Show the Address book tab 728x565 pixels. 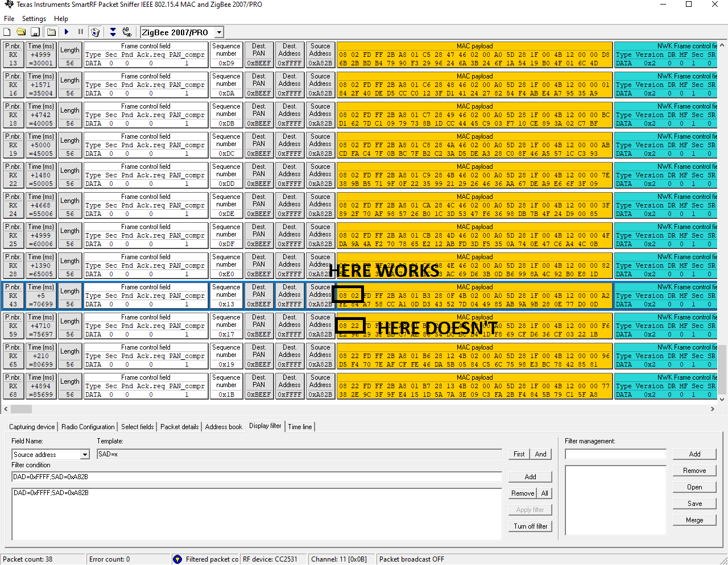tap(224, 427)
